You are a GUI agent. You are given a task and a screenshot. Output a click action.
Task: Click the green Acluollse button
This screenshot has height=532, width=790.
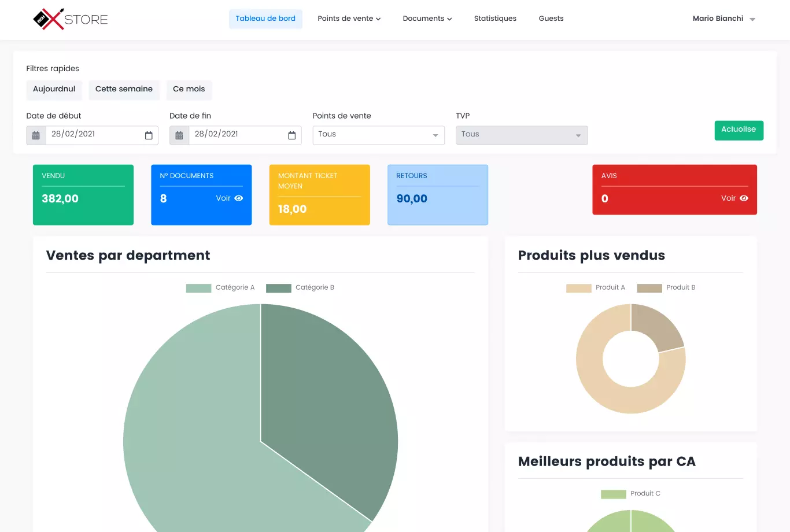click(739, 130)
